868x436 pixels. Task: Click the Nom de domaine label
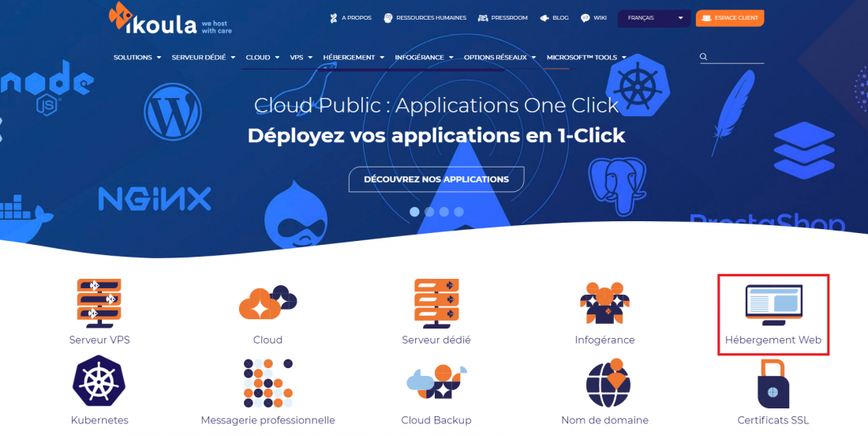pyautogui.click(x=604, y=420)
